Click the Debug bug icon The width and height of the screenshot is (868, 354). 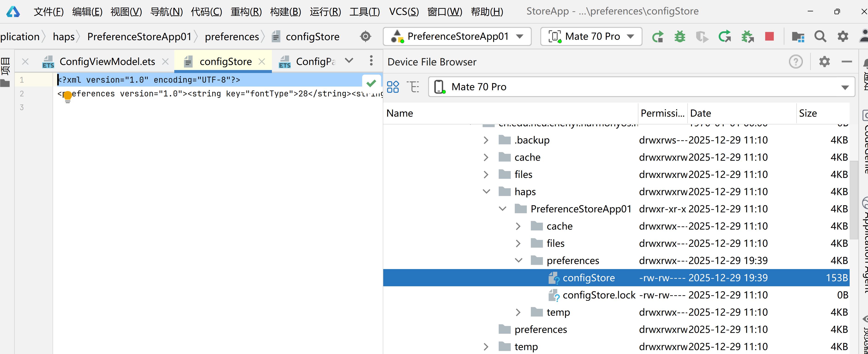[x=680, y=36]
